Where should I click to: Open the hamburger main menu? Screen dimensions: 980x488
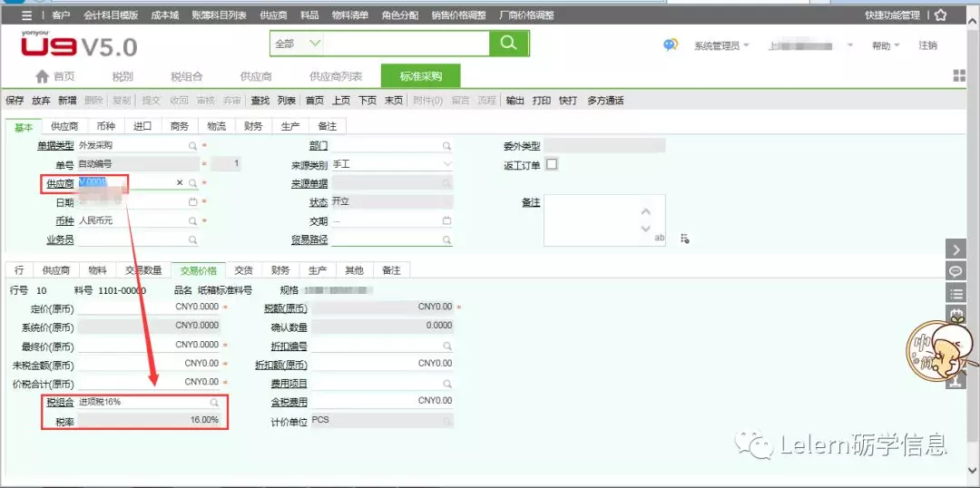click(26, 15)
